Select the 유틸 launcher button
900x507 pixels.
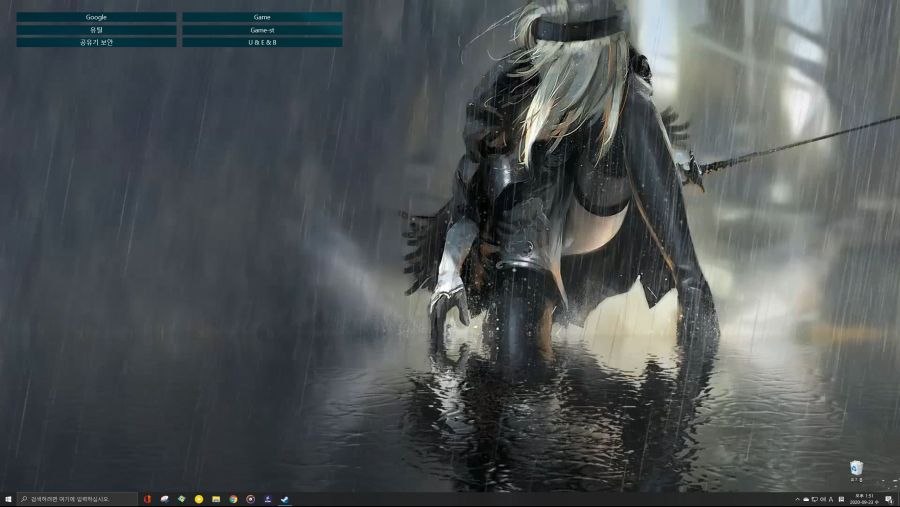(96, 30)
